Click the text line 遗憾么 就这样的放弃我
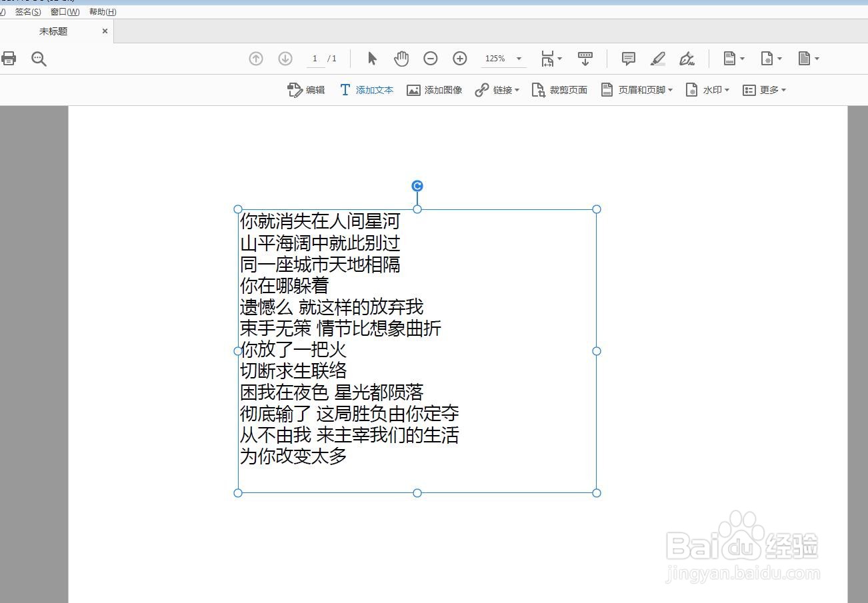This screenshot has height=603, width=868. click(x=332, y=306)
